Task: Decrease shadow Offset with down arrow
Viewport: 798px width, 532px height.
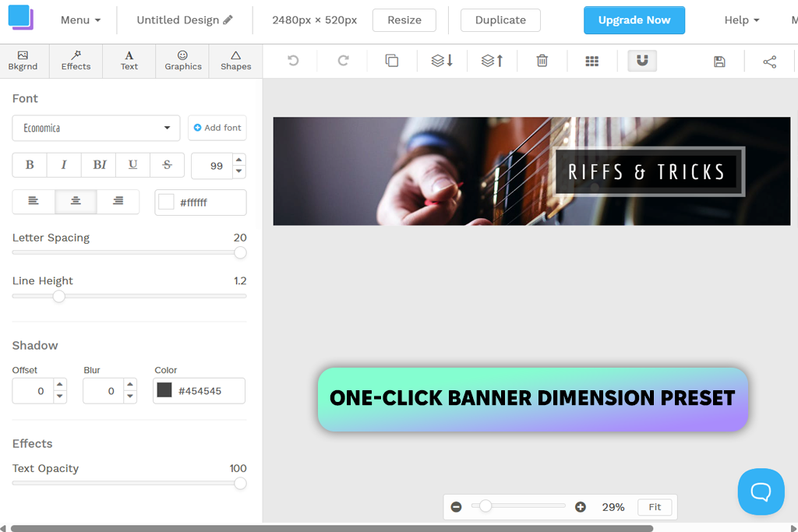Action: point(60,396)
